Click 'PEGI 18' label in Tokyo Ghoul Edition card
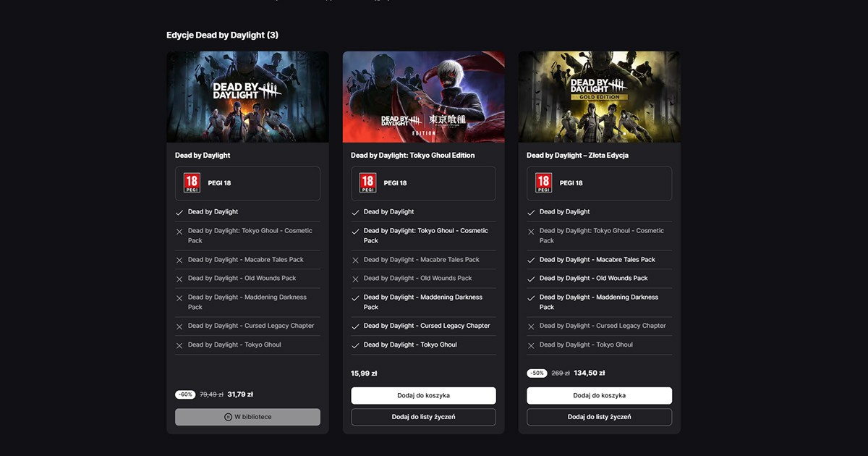 click(395, 183)
